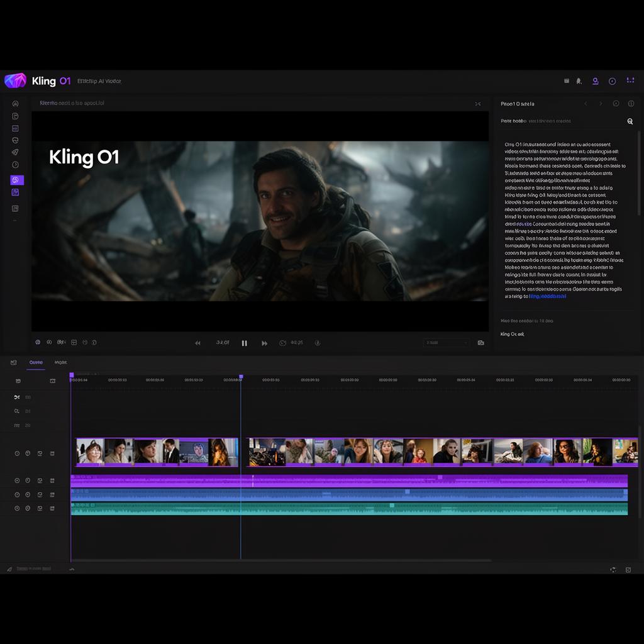Toggle the teal audio track's leftmost control
The height and width of the screenshot is (644, 644).
point(18,508)
